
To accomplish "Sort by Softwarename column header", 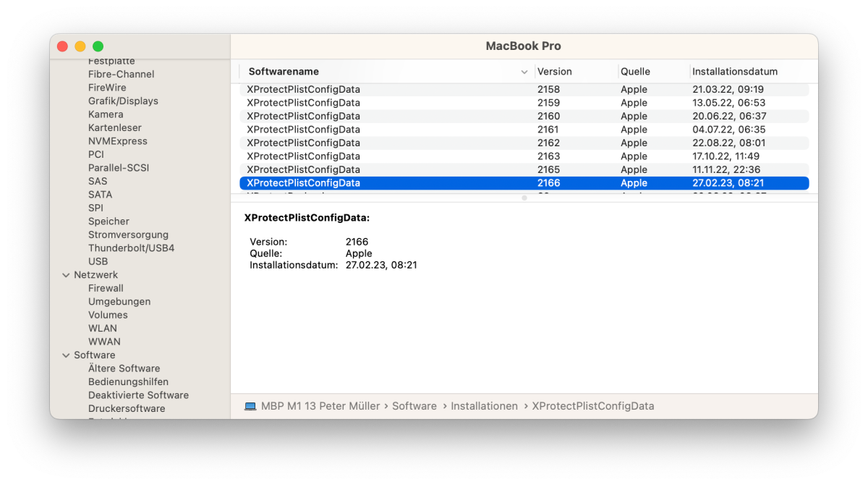I will [284, 72].
